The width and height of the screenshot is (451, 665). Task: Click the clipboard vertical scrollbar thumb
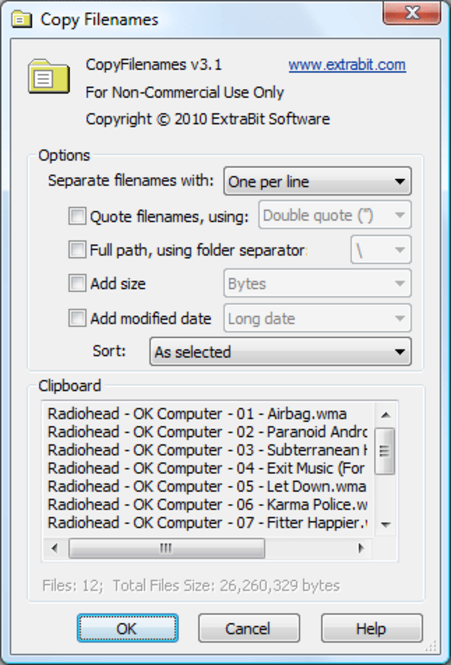385,450
